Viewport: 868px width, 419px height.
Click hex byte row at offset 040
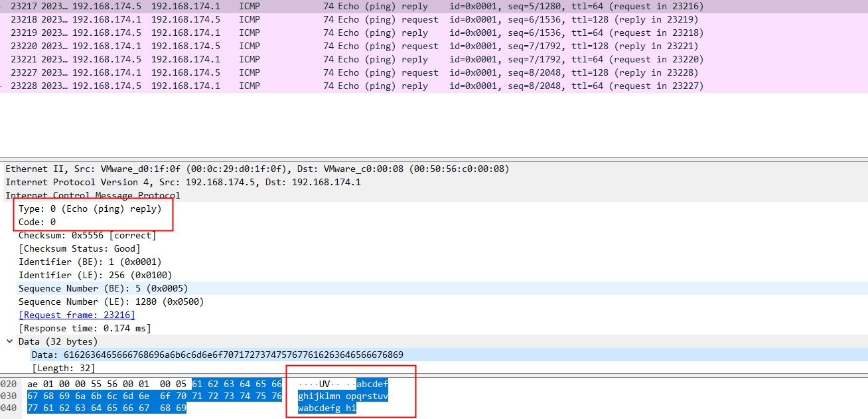(x=107, y=408)
